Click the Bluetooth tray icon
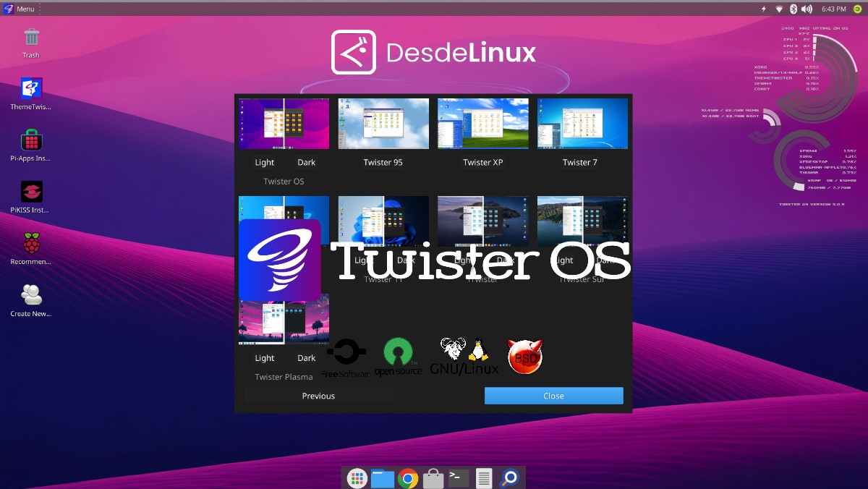Screen dimensions: 868x489 (x=793, y=9)
